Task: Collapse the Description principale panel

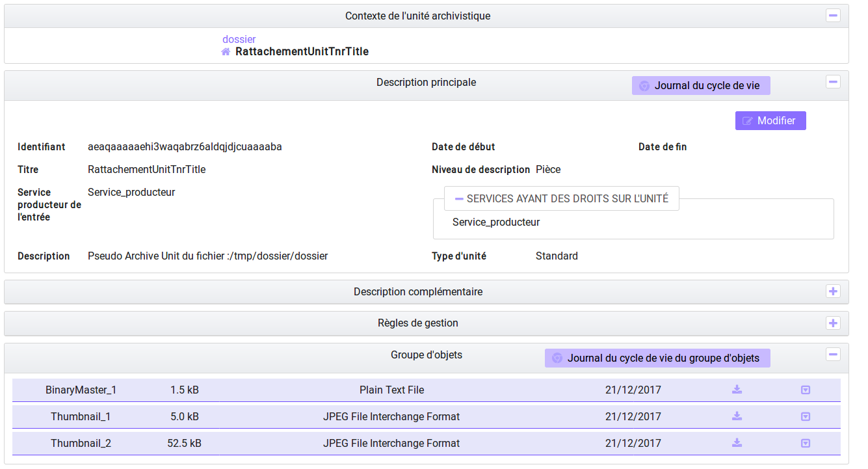Action: tap(833, 82)
